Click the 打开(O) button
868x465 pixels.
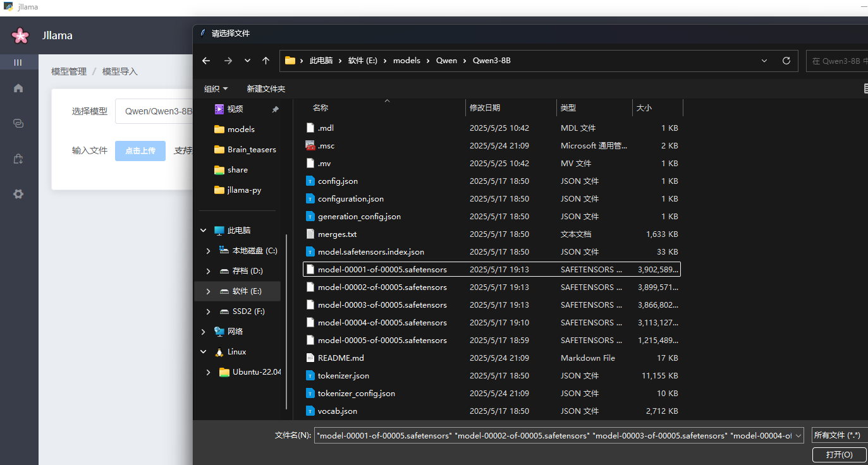[839, 455]
